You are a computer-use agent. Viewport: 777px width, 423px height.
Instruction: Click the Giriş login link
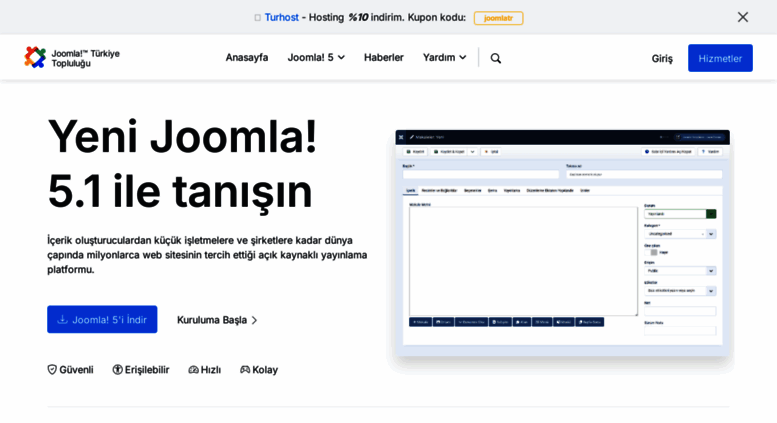pos(662,58)
